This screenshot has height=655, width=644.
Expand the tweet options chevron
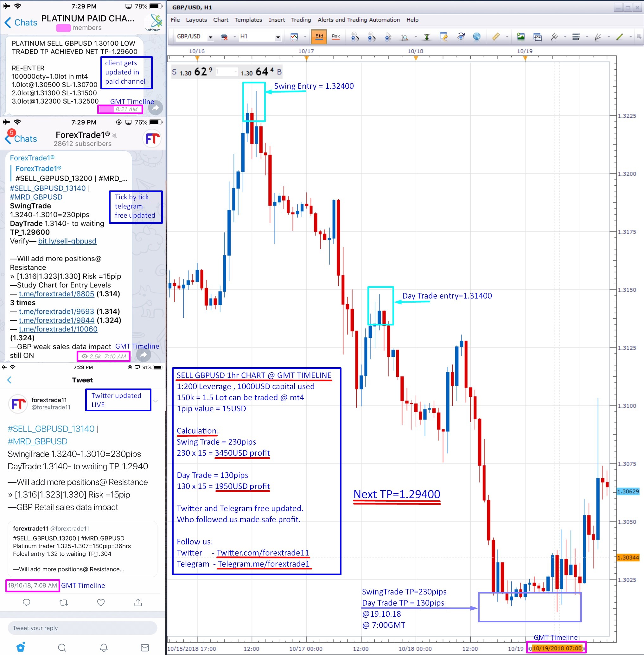coord(156,401)
